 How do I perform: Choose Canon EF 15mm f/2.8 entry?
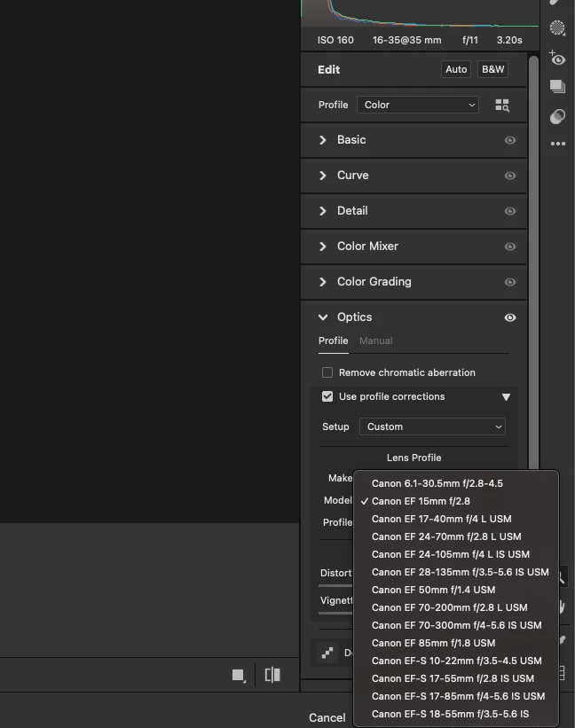455,501
